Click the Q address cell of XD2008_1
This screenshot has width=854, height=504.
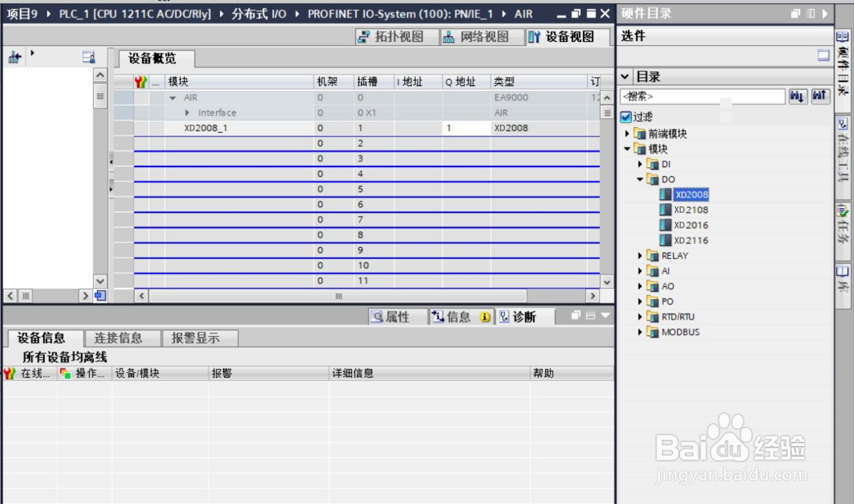(x=466, y=128)
